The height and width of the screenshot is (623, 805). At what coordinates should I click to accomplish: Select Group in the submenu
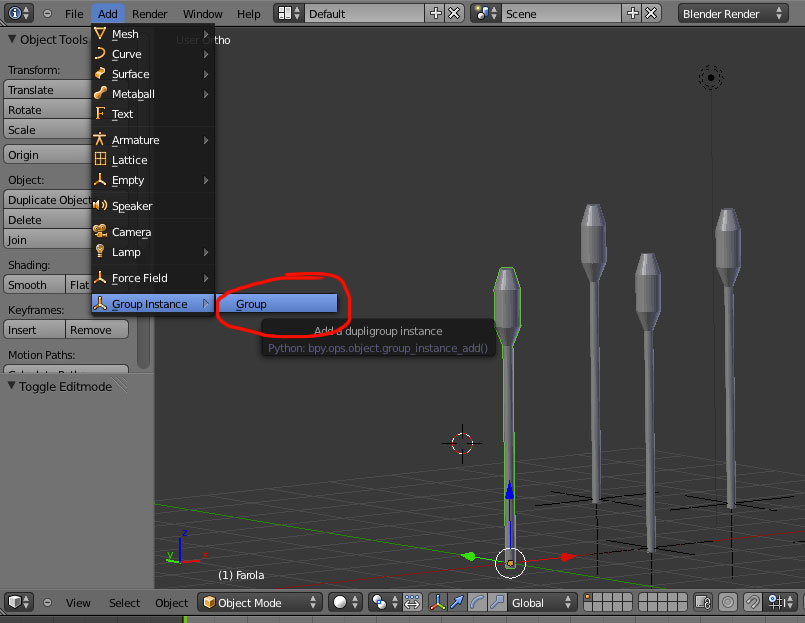point(278,304)
